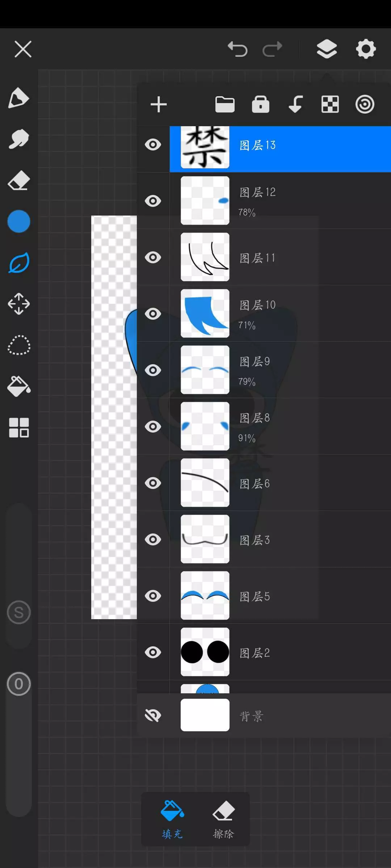The height and width of the screenshot is (868, 391).
Task: Select the smudge tool
Action: coord(18,139)
